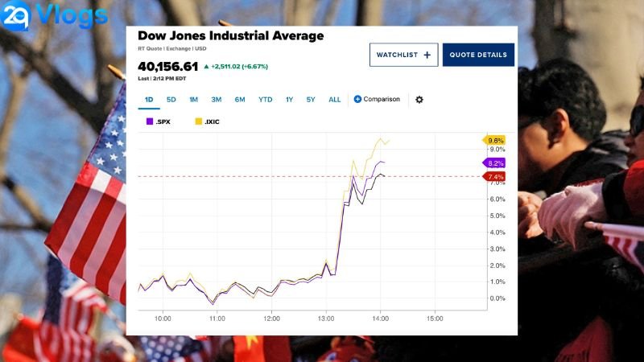Switch to the YTD time range
The height and width of the screenshot is (362, 644).
[266, 99]
